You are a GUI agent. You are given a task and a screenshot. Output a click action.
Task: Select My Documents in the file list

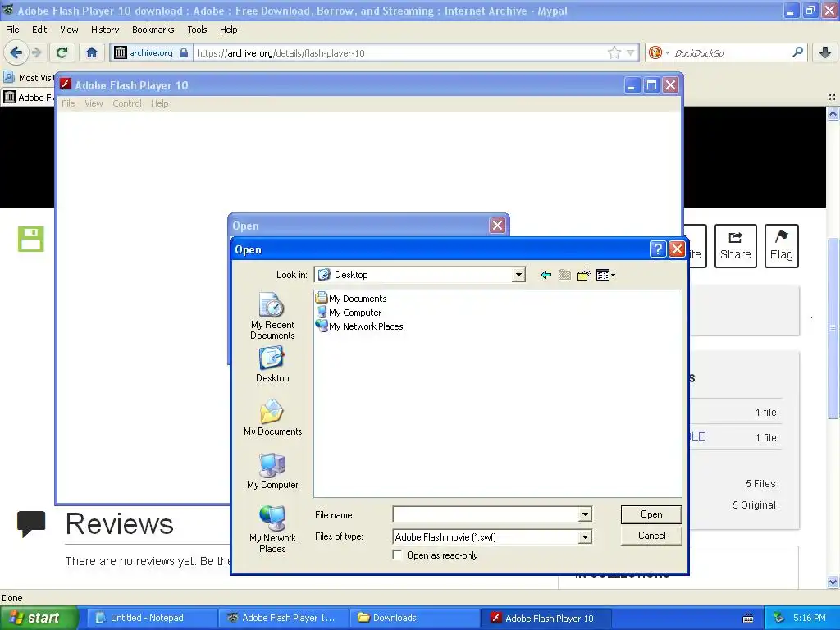point(351,299)
